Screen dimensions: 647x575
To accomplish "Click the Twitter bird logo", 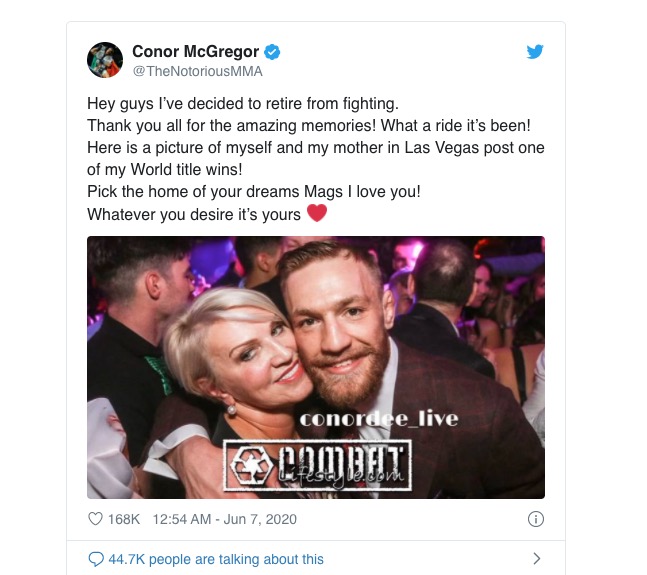I will 535,52.
